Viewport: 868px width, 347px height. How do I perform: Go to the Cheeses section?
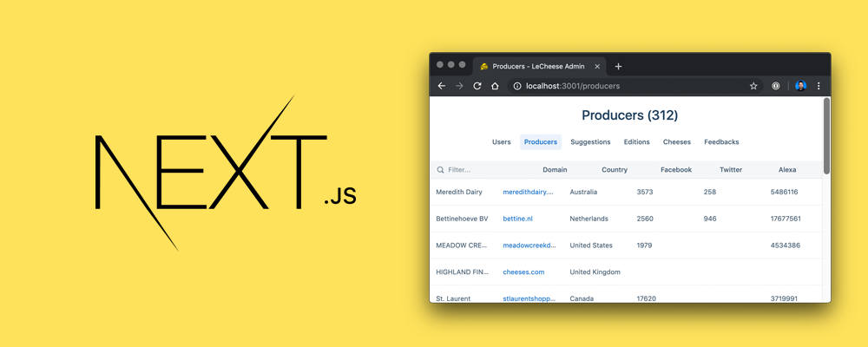(x=677, y=142)
